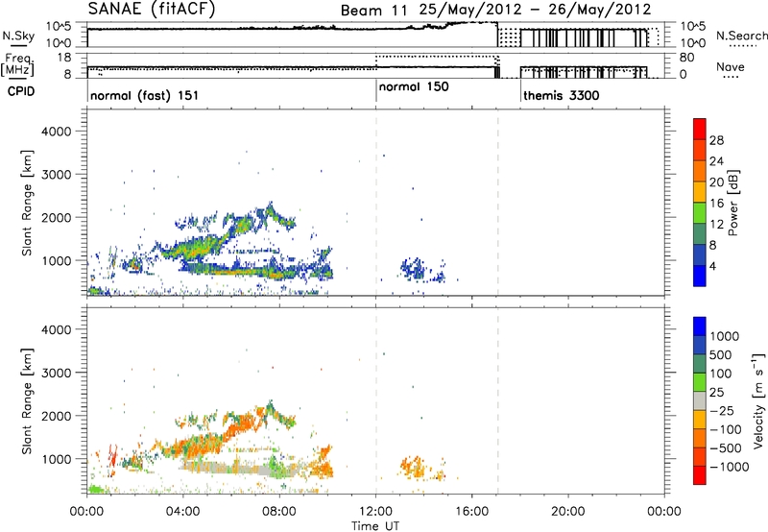
Task: Click the 12:00 time tick label
Action: click(x=375, y=512)
